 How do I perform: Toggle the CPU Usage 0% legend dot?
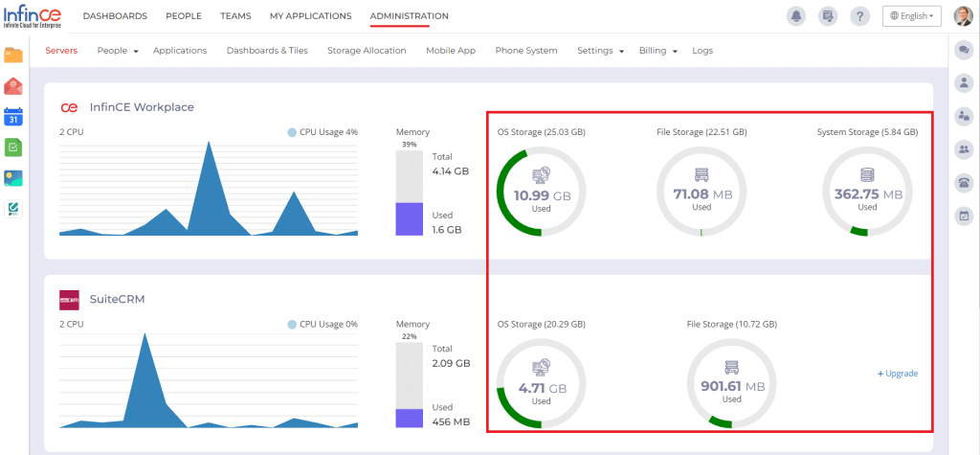292,324
